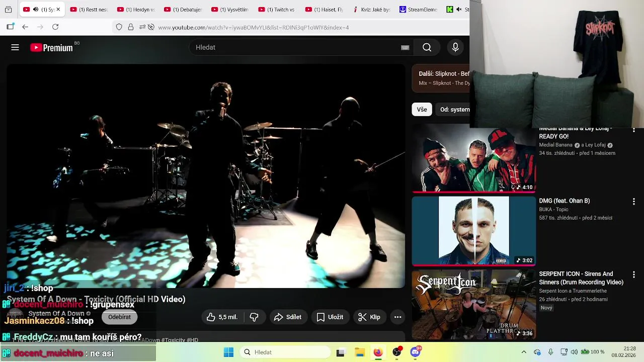
Task: Click the tray microphone in-use icon
Action: click(550, 352)
